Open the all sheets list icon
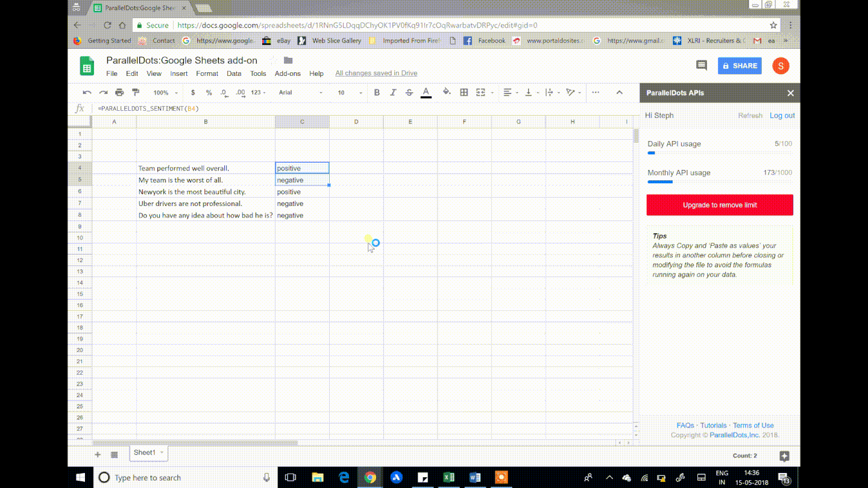Viewport: 868px width, 488px height. coord(114,454)
